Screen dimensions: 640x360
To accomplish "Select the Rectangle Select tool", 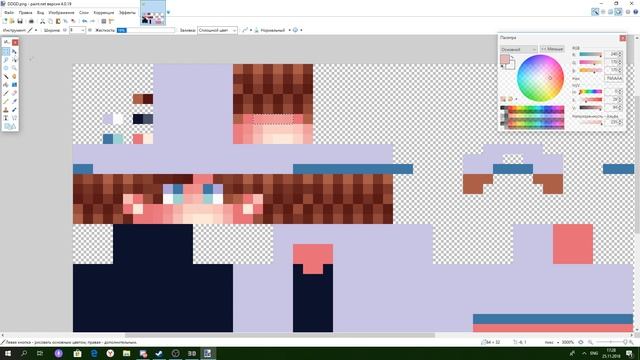I will 6,52.
